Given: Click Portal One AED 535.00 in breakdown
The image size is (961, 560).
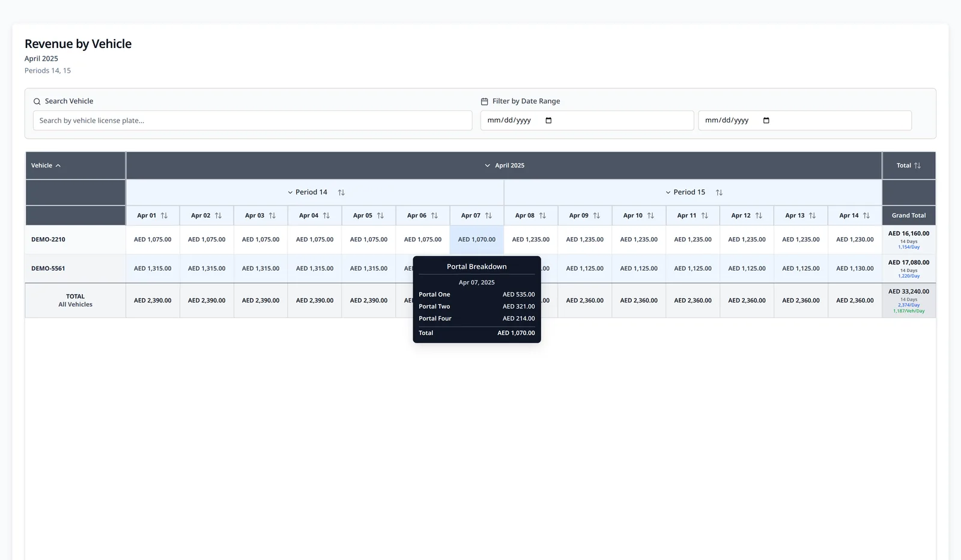Looking at the screenshot, I should coord(477,295).
